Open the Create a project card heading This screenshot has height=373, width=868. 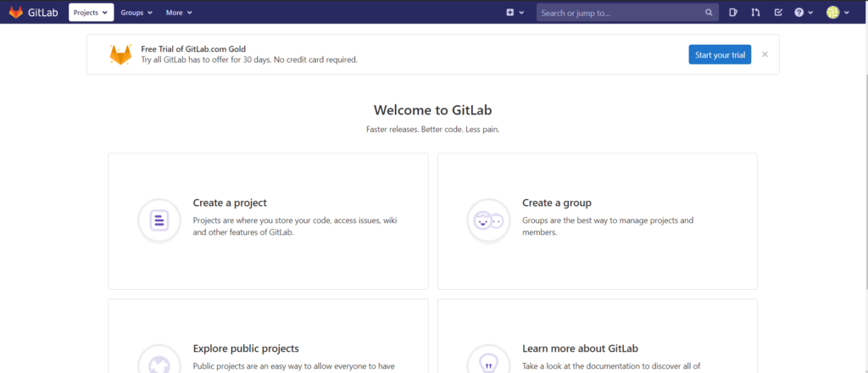230,203
